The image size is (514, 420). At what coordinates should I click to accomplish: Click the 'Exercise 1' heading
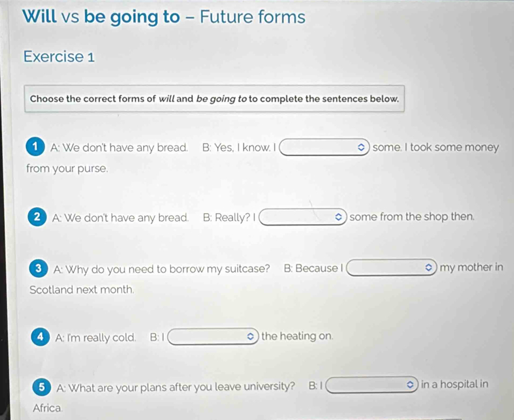tap(59, 57)
